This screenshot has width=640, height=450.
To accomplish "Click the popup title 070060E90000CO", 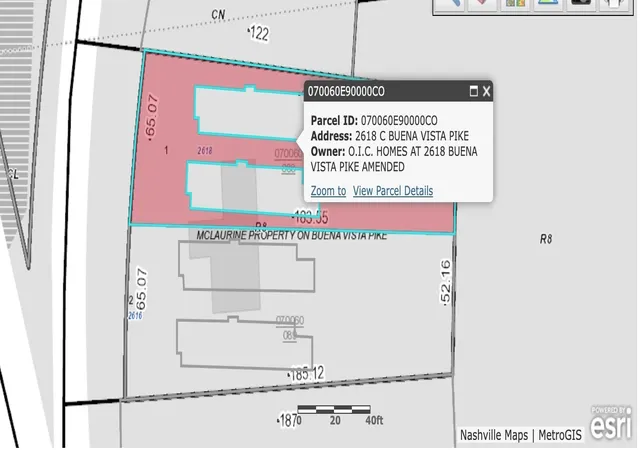I will pyautogui.click(x=346, y=91).
